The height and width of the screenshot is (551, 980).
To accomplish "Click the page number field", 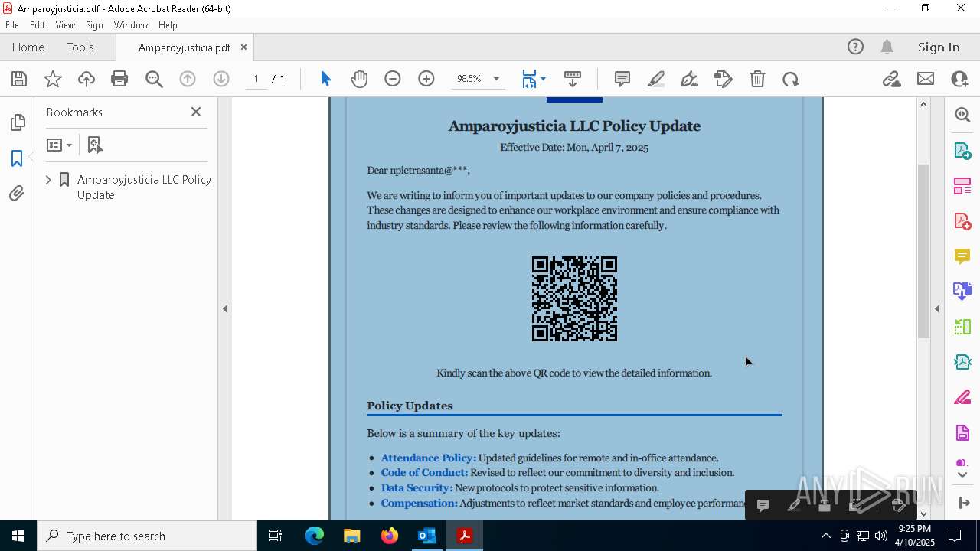I will coord(256,79).
